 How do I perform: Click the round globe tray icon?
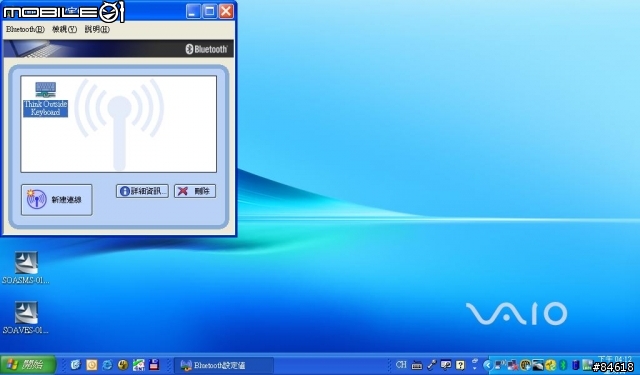[525, 365]
